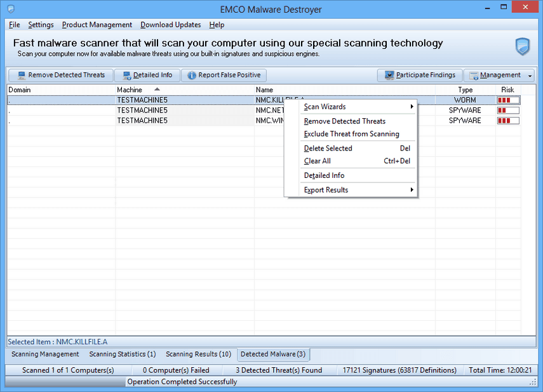Viewport: 543px width, 392px height.
Task: Click the 17121 Signatures status entry
Action: pyautogui.click(x=399, y=370)
